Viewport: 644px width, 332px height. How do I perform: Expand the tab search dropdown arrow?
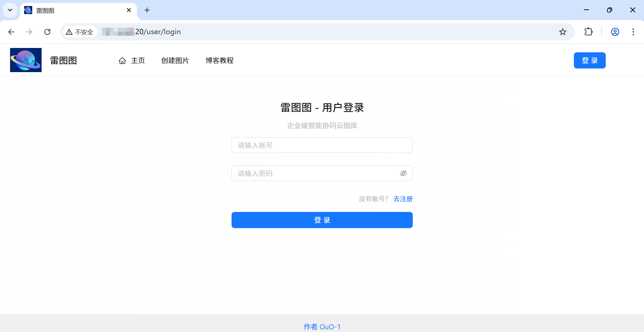(x=10, y=10)
